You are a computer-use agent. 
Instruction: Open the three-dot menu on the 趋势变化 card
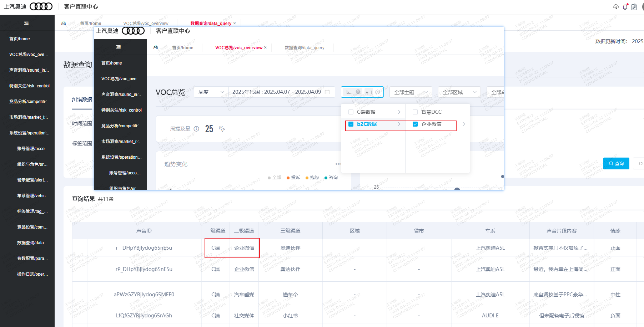pos(338,164)
